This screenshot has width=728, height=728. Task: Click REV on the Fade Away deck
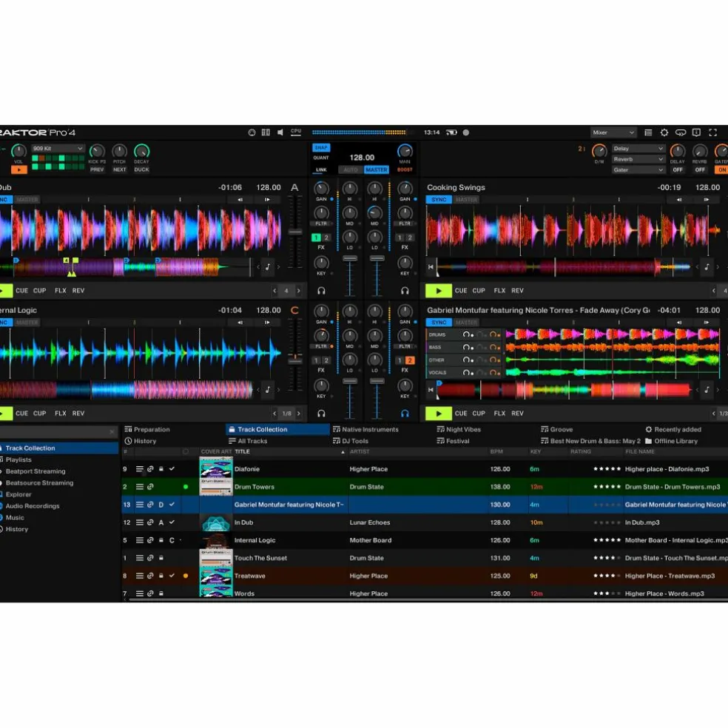pyautogui.click(x=517, y=414)
